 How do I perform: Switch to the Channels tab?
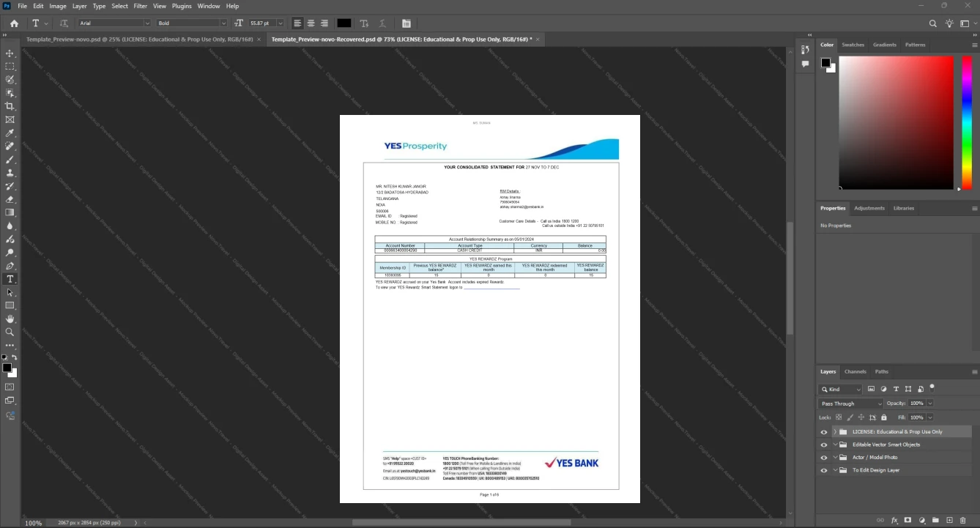(x=855, y=371)
